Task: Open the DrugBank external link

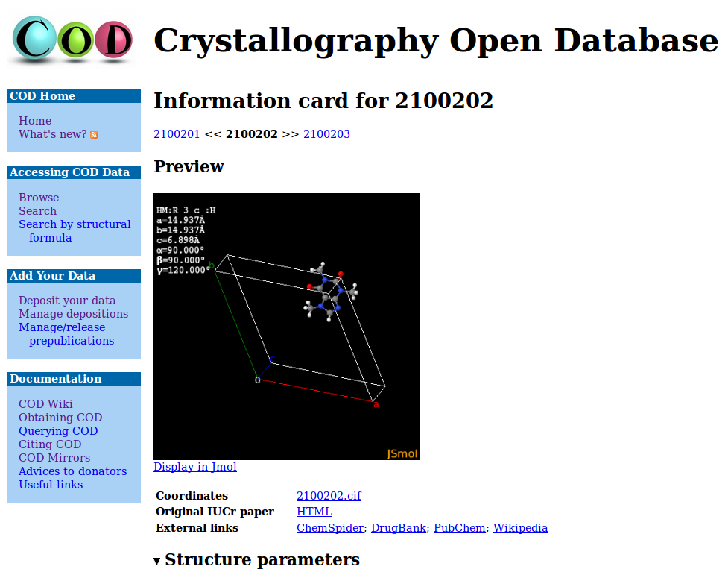Action: tap(399, 528)
